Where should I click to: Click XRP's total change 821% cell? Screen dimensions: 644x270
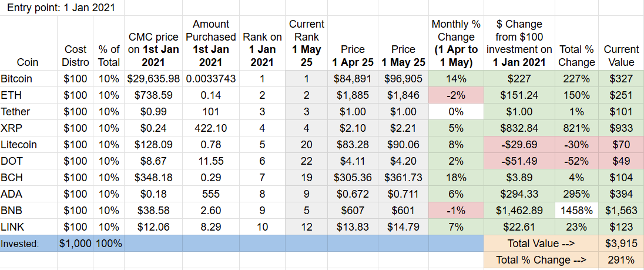[x=577, y=128]
